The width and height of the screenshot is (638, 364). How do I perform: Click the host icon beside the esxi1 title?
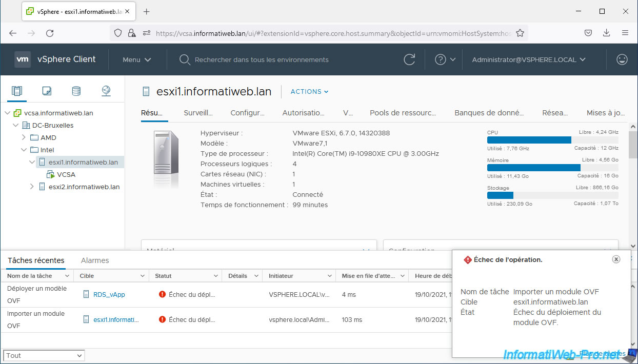click(x=146, y=92)
